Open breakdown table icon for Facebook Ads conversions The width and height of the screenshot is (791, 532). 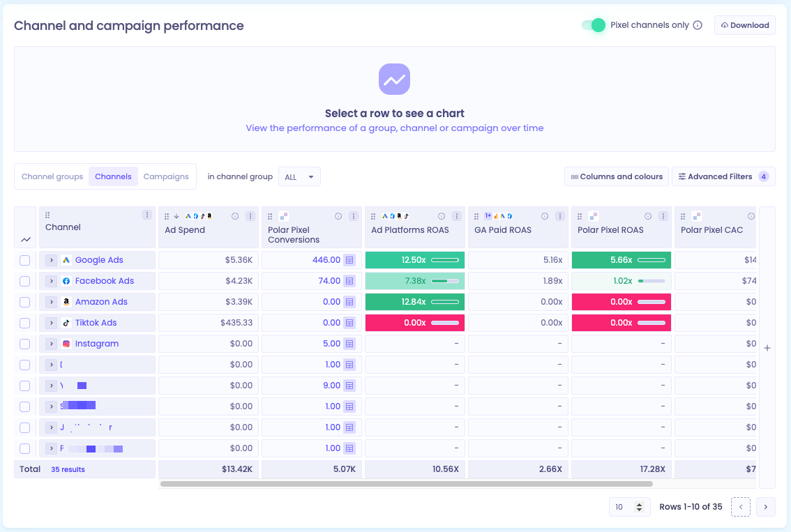[349, 281]
